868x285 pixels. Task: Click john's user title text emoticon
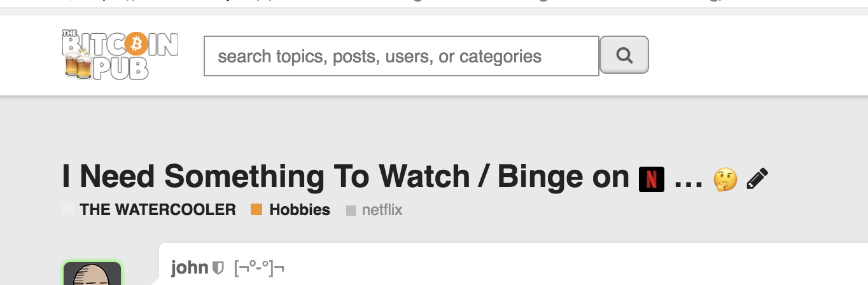[259, 268]
